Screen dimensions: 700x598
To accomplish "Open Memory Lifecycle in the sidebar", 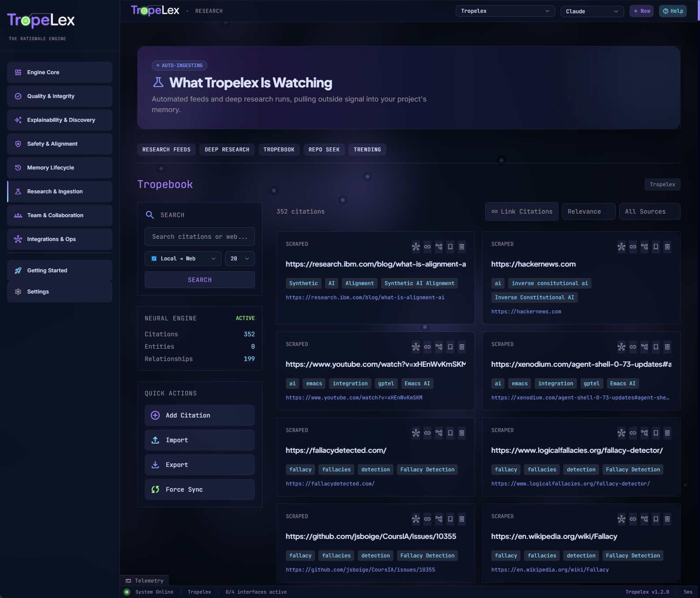I will coord(60,168).
